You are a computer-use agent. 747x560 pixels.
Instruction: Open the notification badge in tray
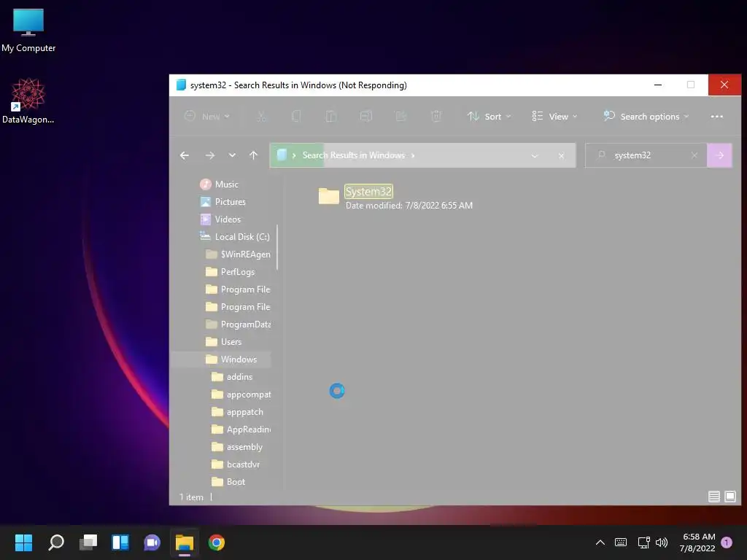pyautogui.click(x=727, y=542)
